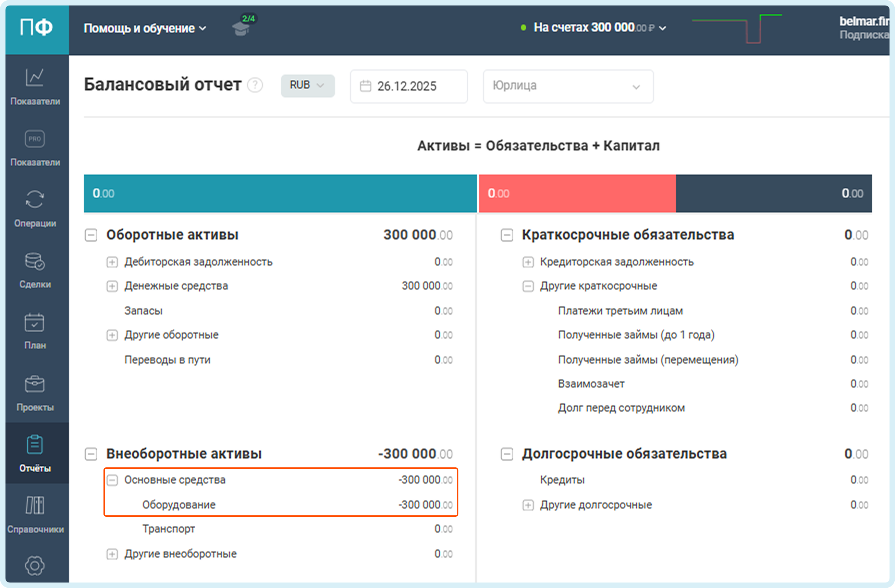Screen dimensions: 895x588
Task: Expand the Денежные средства row
Action: point(112,286)
